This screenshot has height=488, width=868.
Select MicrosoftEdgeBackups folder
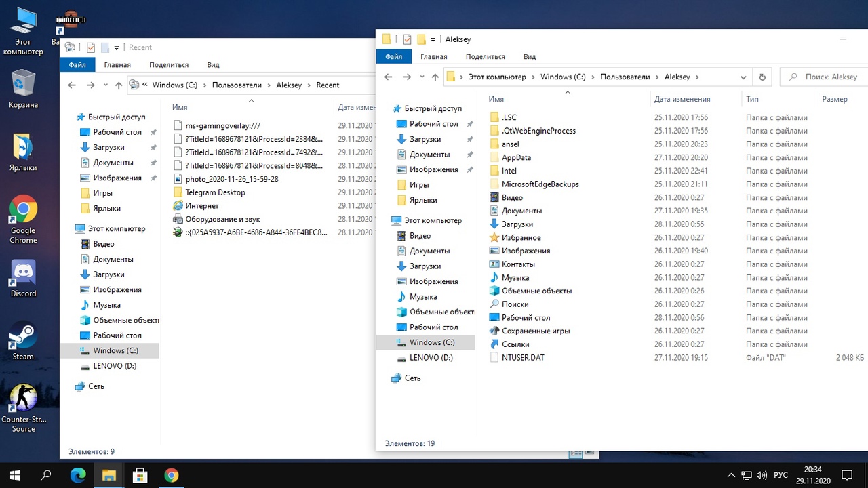click(x=540, y=184)
